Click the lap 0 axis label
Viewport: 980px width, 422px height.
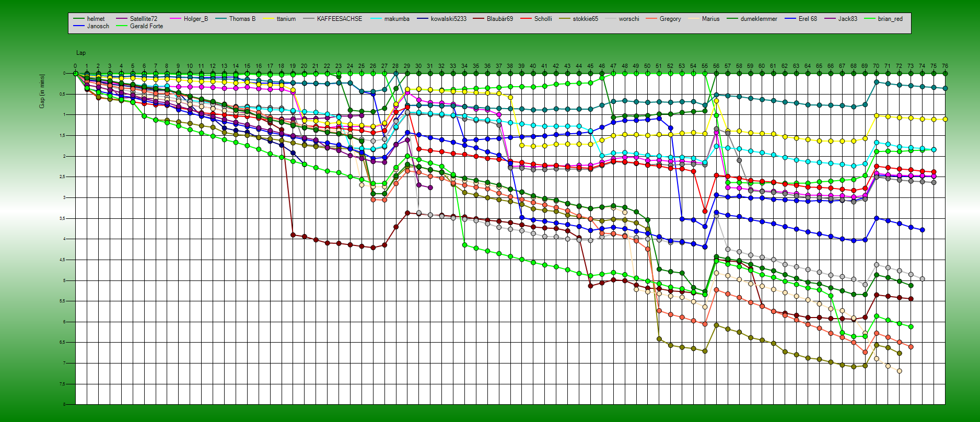click(x=75, y=66)
